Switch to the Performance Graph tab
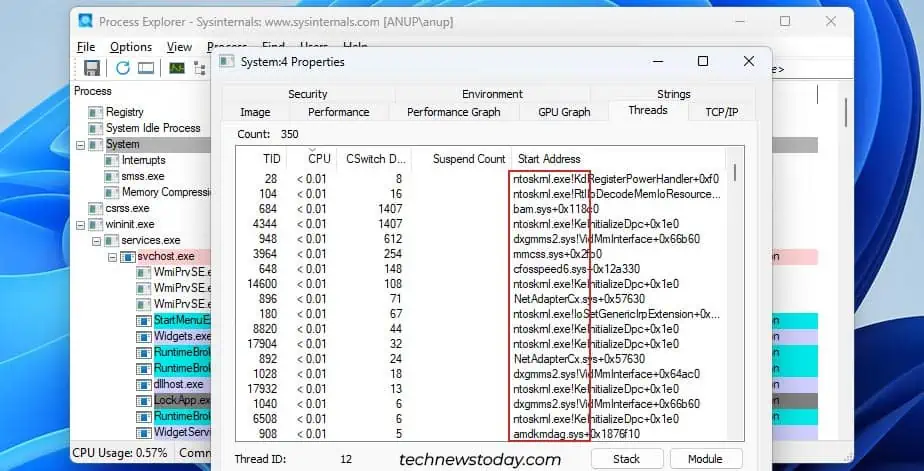924x471 pixels. [x=454, y=112]
